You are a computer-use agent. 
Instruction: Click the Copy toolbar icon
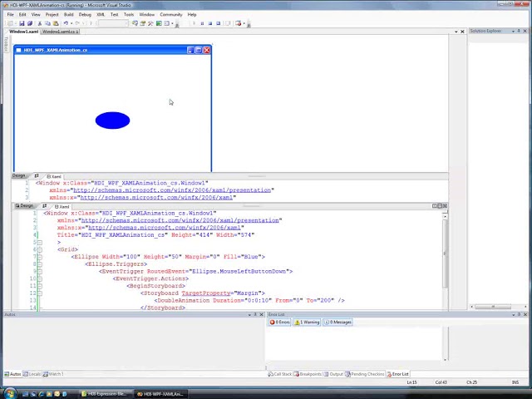pyautogui.click(x=47, y=23)
